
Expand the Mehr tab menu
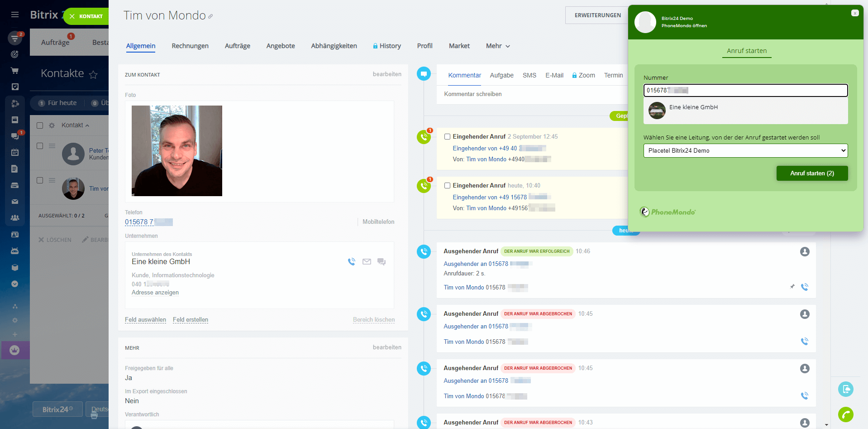498,46
